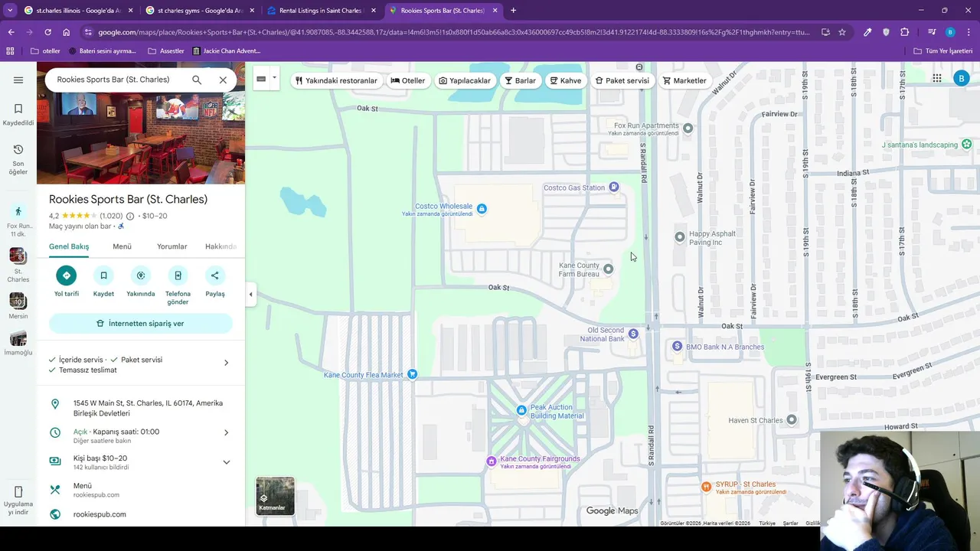The height and width of the screenshot is (551, 980).
Task: Select Old Second National Bank pin
Action: 633,334
